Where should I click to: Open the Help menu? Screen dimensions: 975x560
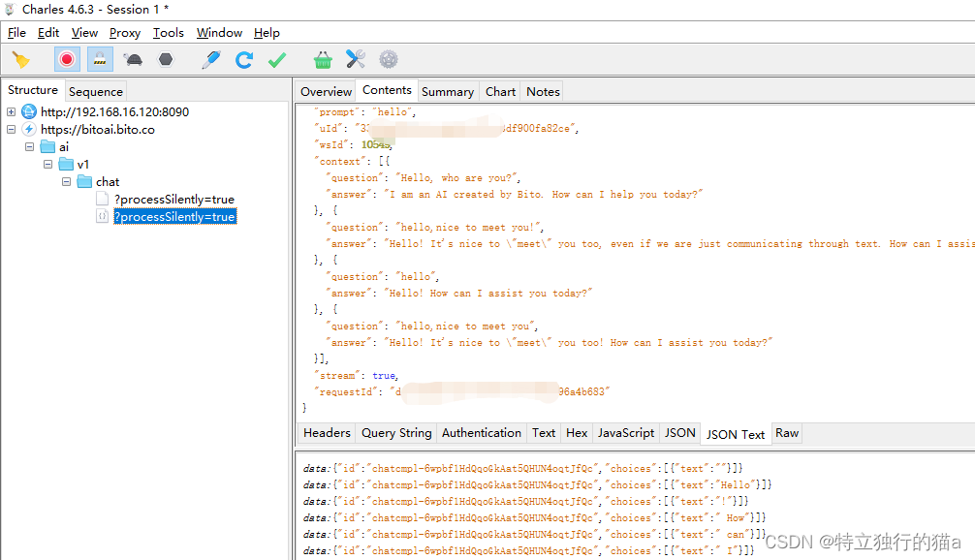[267, 33]
